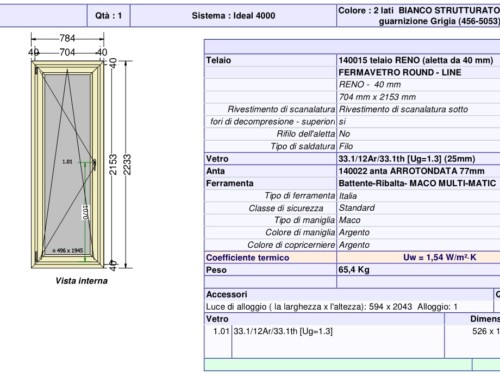
Task: Click the Peso 65,4 Kg value
Action: [x=354, y=270]
